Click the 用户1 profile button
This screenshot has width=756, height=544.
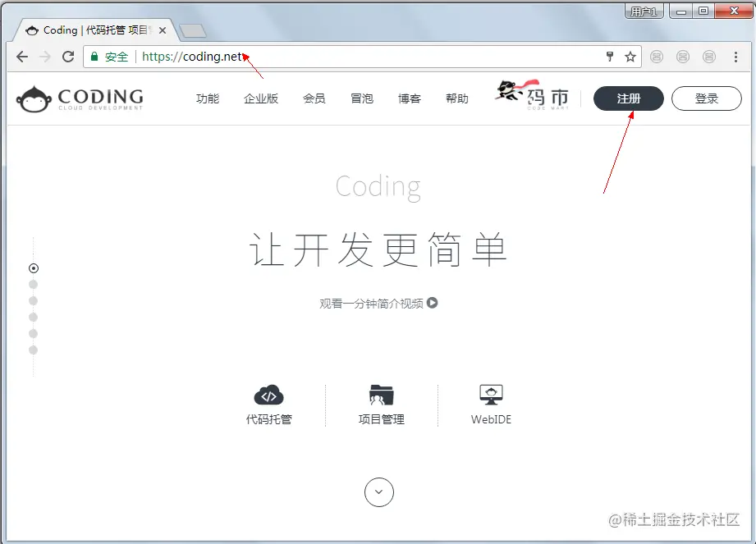(x=644, y=11)
